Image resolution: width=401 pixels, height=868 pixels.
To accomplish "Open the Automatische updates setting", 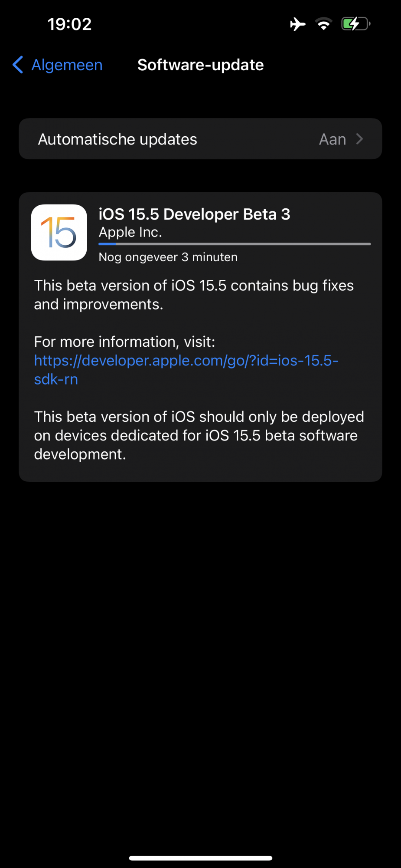I will point(117,139).
